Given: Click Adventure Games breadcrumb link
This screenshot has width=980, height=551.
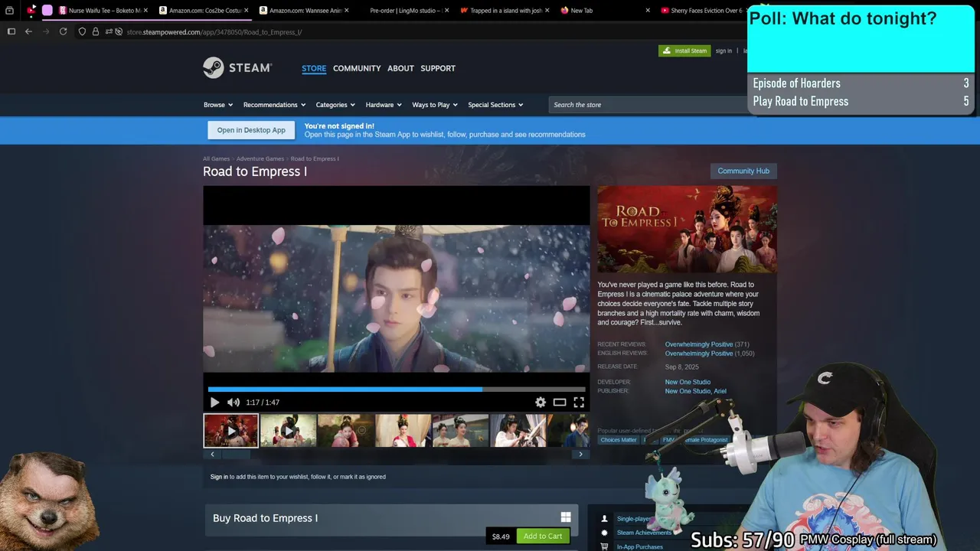Looking at the screenshot, I should pos(260,158).
